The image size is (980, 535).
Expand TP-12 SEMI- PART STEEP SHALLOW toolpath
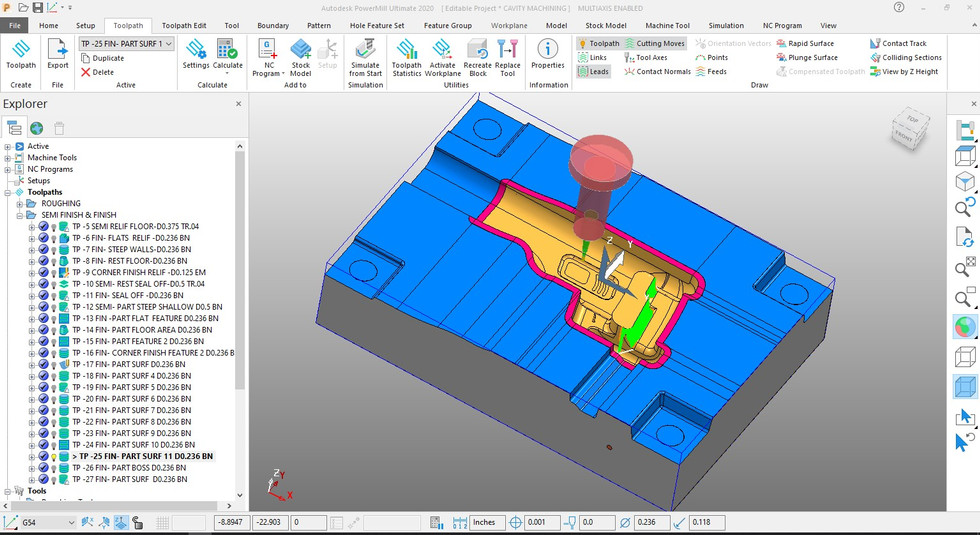(31, 308)
